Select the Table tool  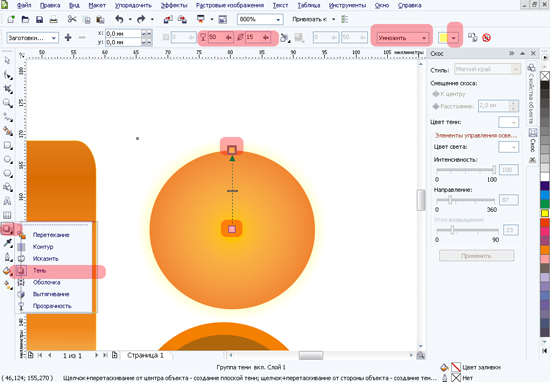(x=7, y=215)
